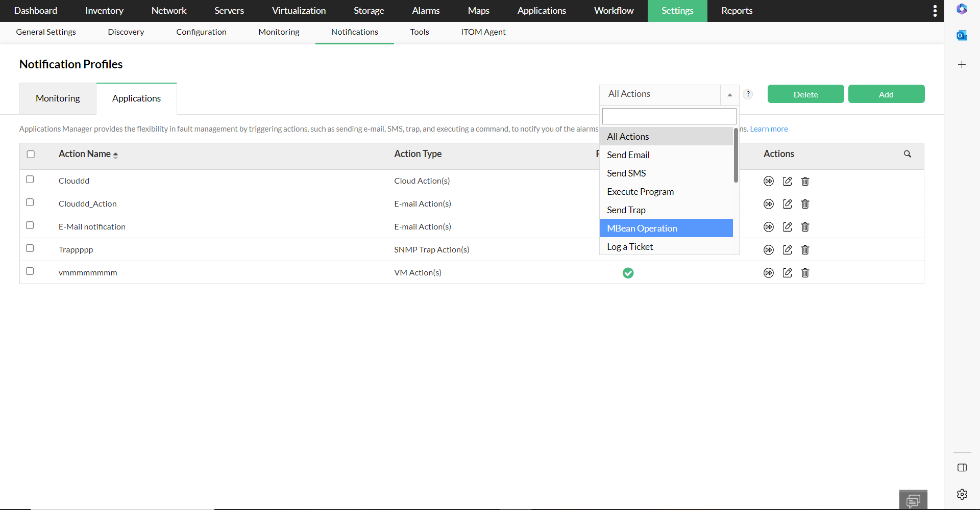Select Send Email from the actions dropdown
Screen dimensions: 980x510
point(628,155)
